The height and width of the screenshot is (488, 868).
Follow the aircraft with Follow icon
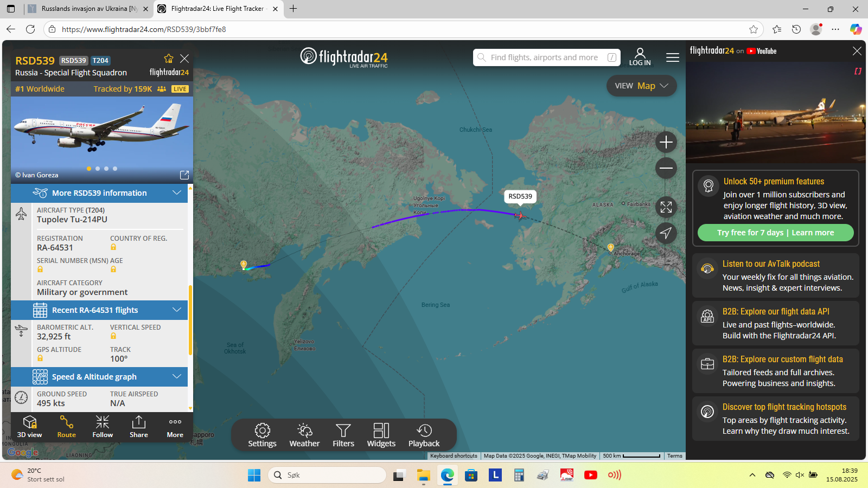pos(103,427)
